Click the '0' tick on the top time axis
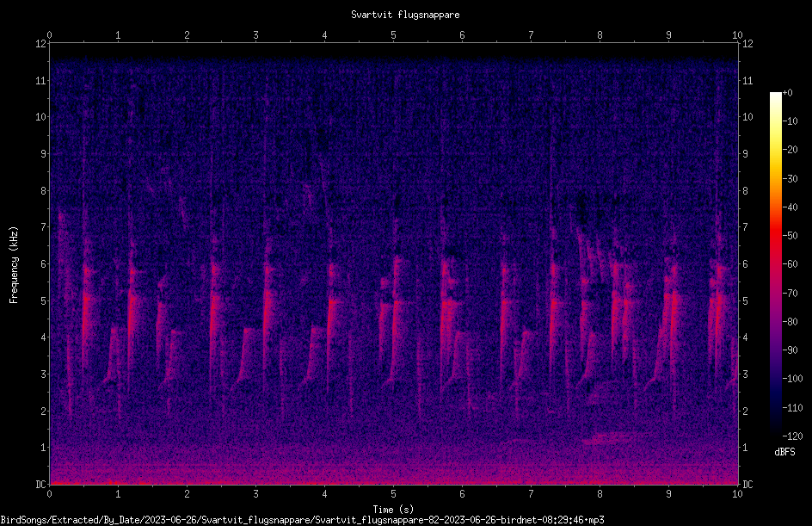The width and height of the screenshot is (812, 526). (50, 35)
